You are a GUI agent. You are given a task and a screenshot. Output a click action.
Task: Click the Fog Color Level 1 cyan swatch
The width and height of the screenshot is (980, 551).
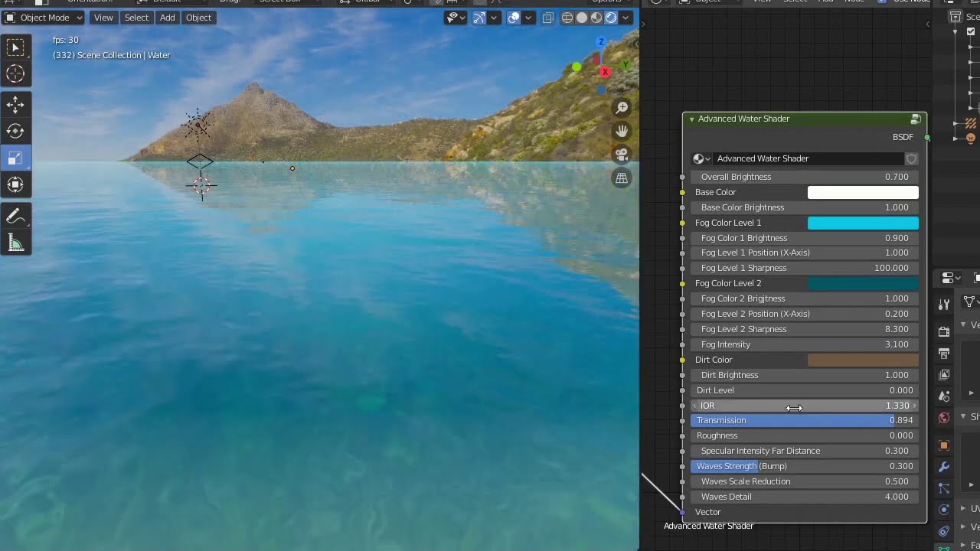coord(863,223)
